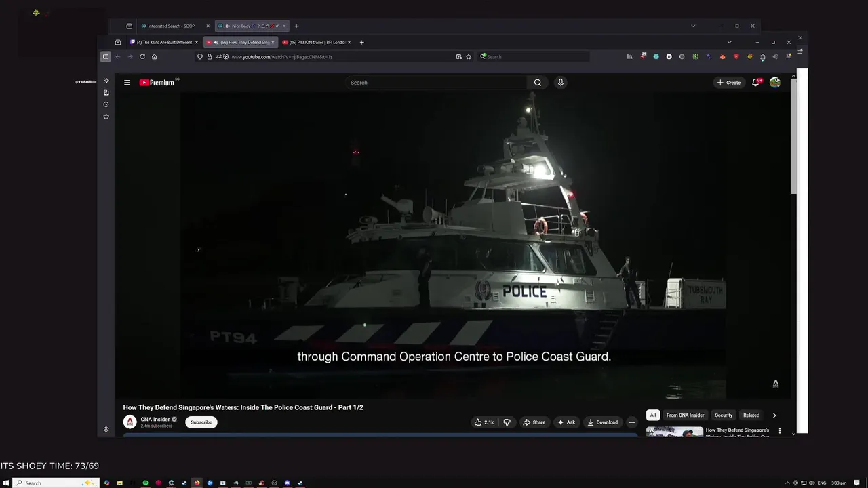Open Spotify from the taskbar
The width and height of the screenshot is (868, 488).
(x=145, y=483)
